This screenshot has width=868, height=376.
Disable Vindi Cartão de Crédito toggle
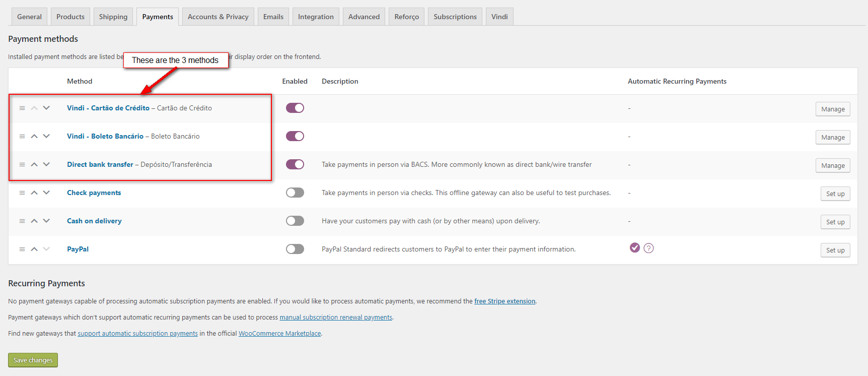[x=295, y=108]
